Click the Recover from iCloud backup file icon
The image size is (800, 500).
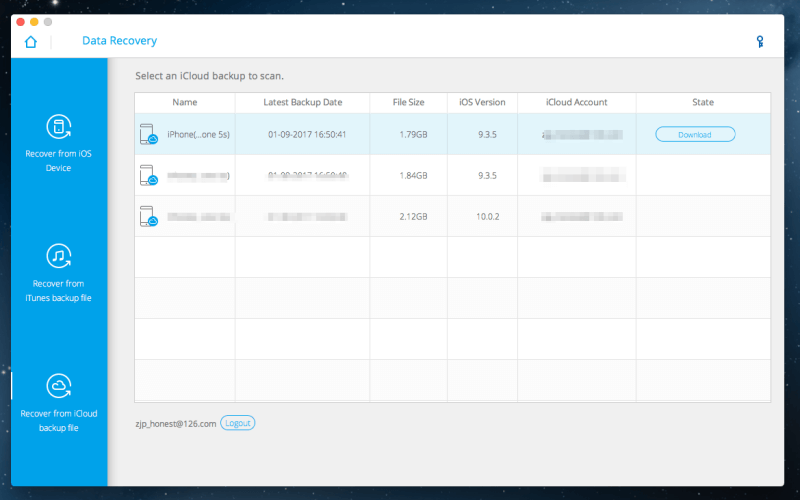(59, 385)
